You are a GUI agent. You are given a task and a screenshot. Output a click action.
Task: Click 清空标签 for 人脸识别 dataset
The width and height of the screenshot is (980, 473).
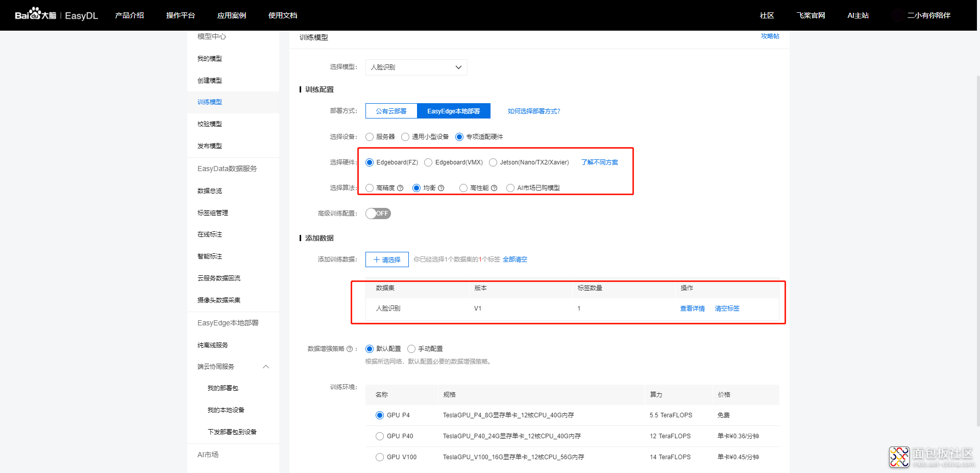point(727,309)
